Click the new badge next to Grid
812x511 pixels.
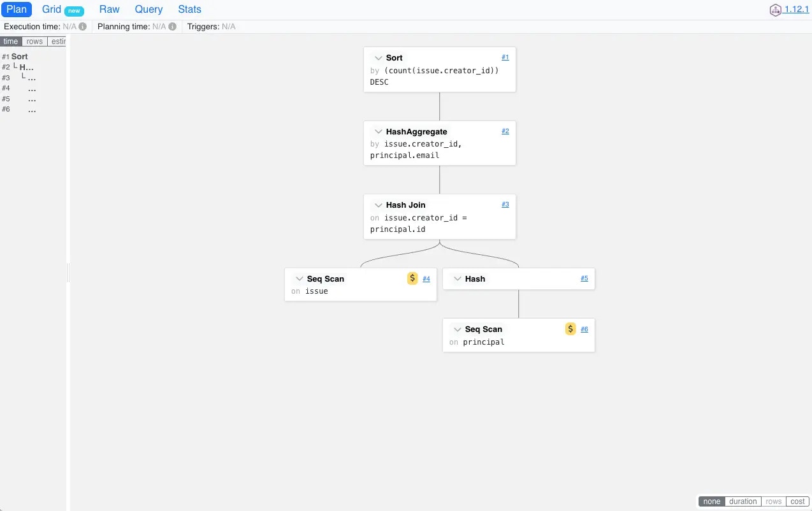coord(74,10)
